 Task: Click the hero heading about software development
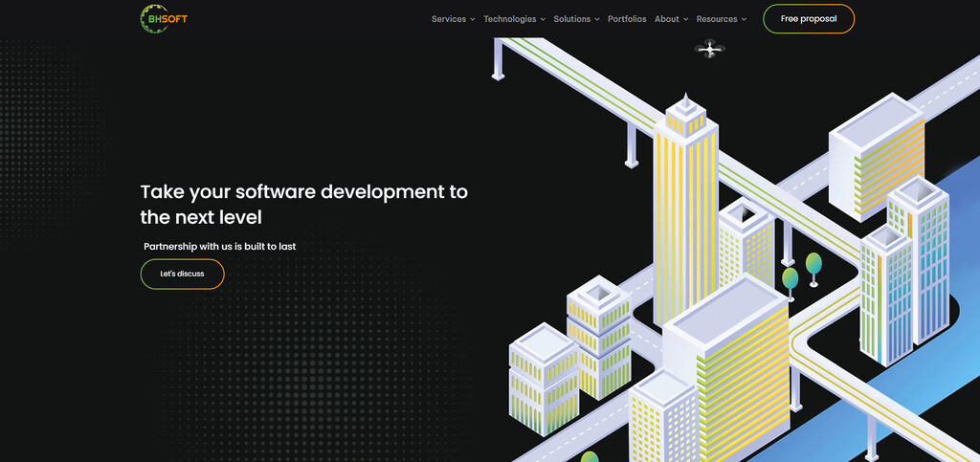coord(303,204)
